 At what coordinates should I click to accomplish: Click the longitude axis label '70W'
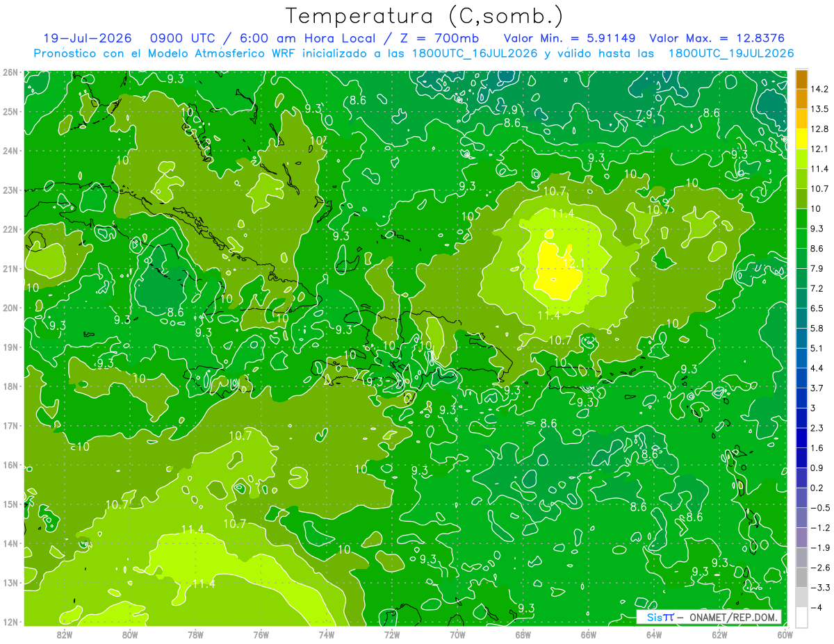click(457, 634)
